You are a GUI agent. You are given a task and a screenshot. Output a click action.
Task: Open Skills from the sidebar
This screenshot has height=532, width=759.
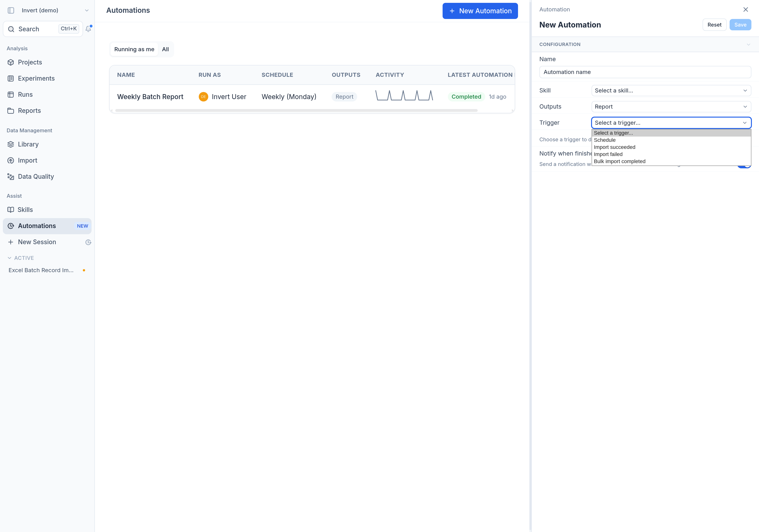coord(47,210)
